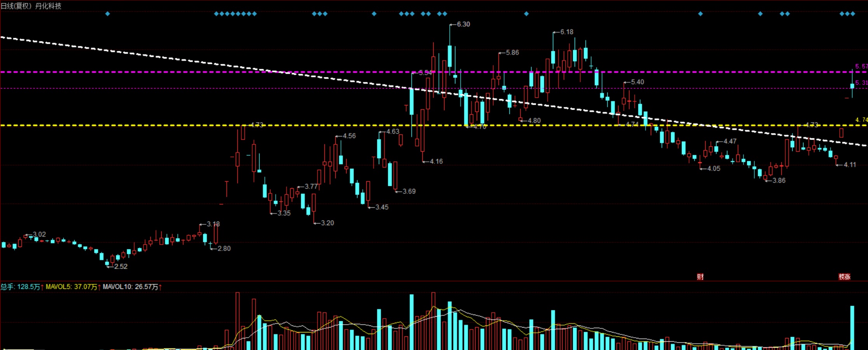Click the 4.05 low price label
The width and height of the screenshot is (868, 350).
pyautogui.click(x=713, y=168)
